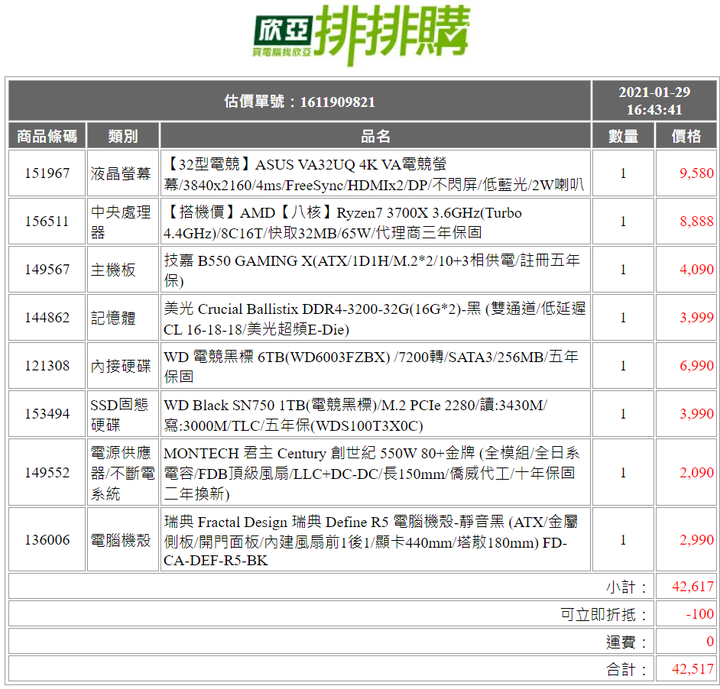Click the price 9,580

coord(697,173)
